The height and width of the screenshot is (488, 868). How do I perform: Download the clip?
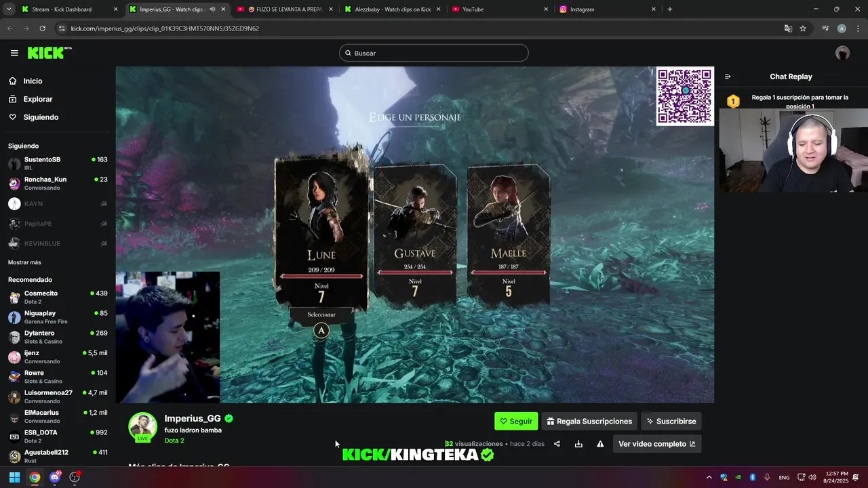[578, 444]
